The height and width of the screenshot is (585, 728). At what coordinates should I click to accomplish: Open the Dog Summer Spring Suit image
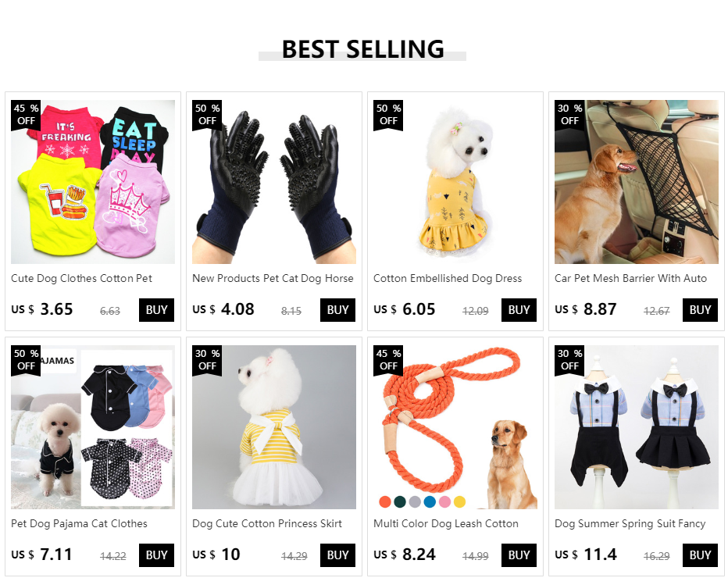pos(636,427)
